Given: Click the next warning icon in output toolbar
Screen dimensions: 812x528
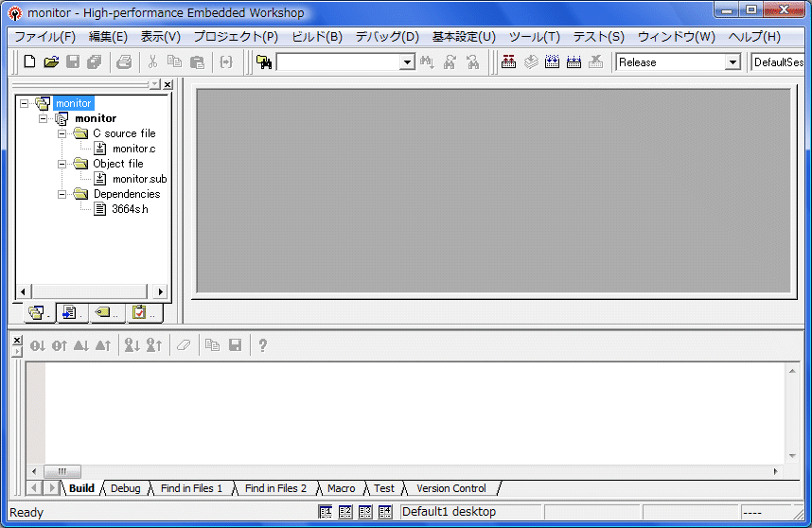Looking at the screenshot, I should (80, 345).
